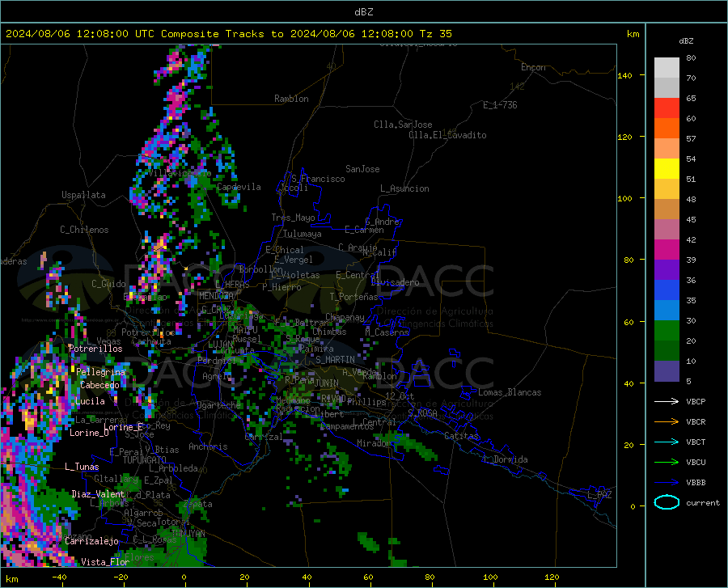The height and width of the screenshot is (588, 728).
Task: Click the JUNIN label
Action: (x=327, y=383)
